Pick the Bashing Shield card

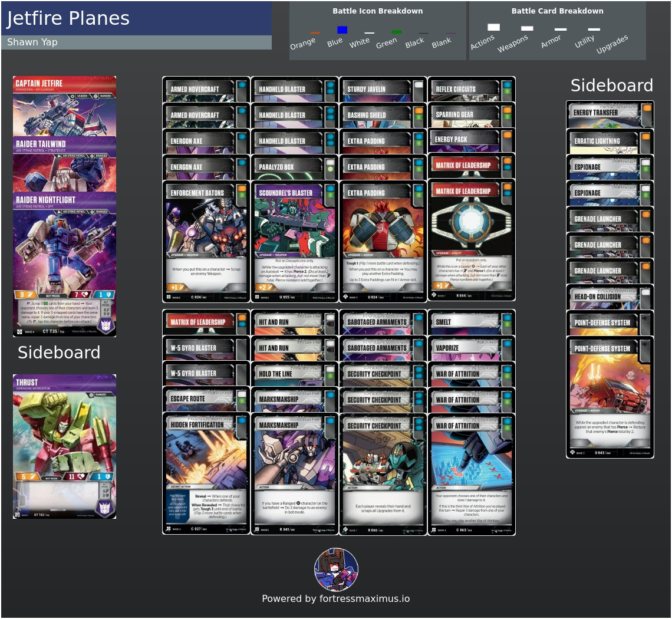tap(383, 115)
